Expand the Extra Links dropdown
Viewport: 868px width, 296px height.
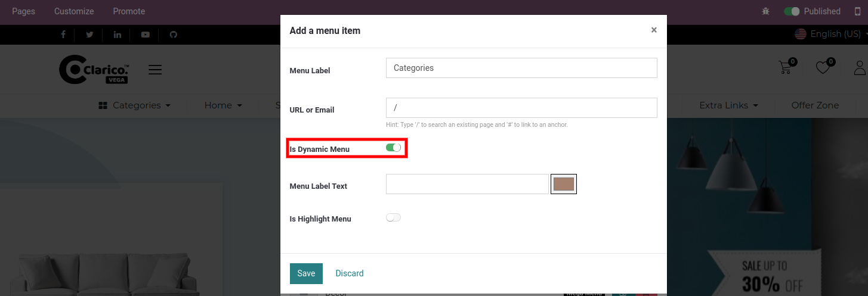click(728, 105)
